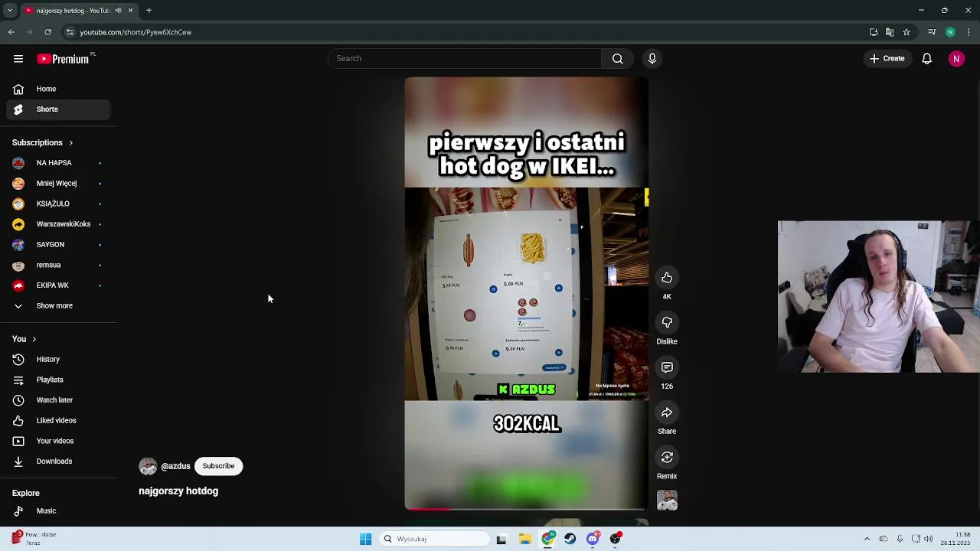Translate this page via the address bar icon

pyautogui.click(x=890, y=32)
